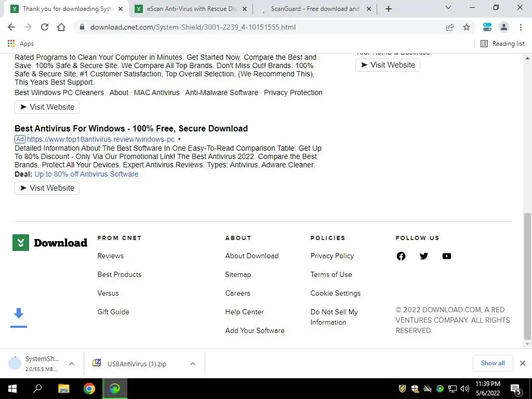Open Twitter follow icon
Screen dimensions: 532x399
pyautogui.click(x=424, y=256)
